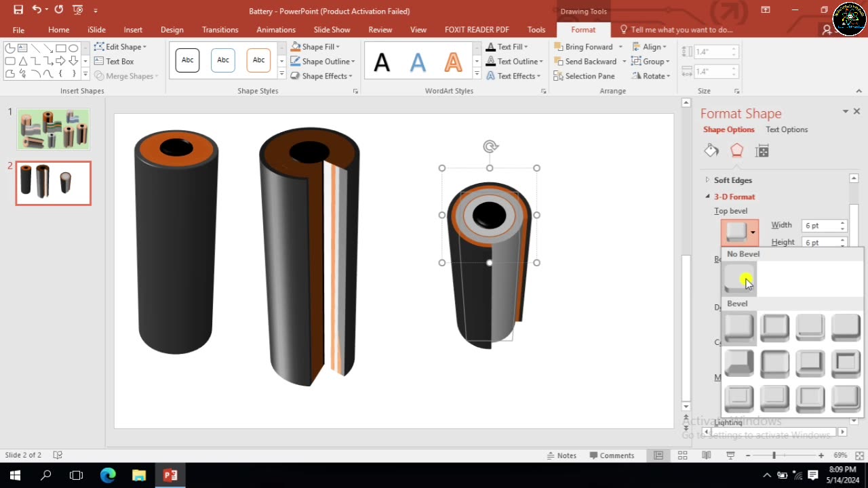
Task: Open PowerPoint from the taskbar
Action: 170,475
